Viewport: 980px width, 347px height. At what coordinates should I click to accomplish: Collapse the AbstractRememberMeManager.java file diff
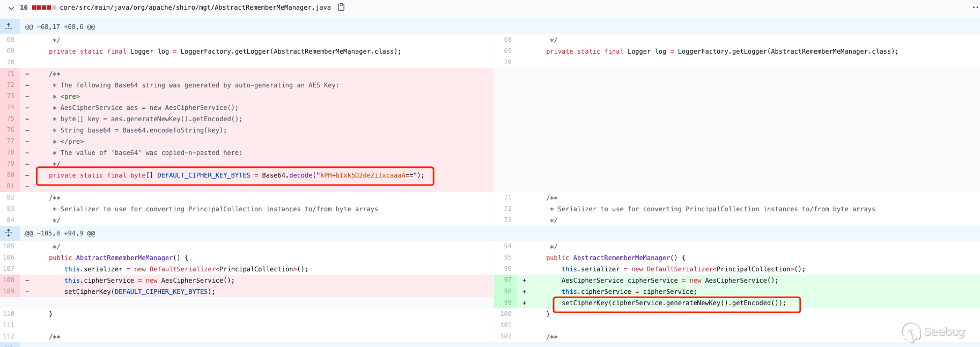tap(11, 8)
